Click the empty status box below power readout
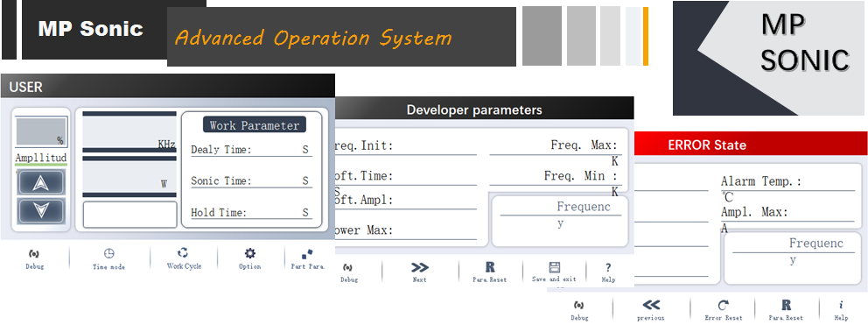 pyautogui.click(x=130, y=215)
